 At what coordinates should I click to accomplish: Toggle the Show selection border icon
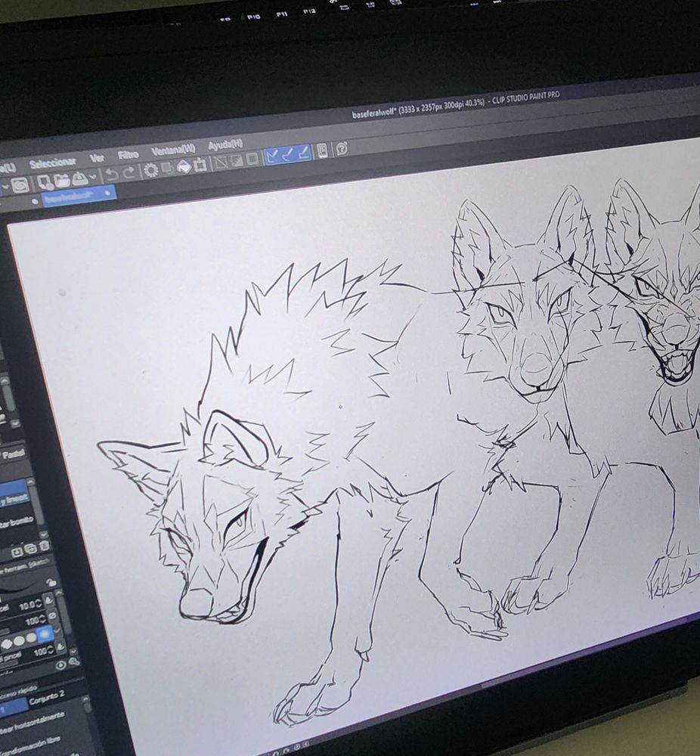(x=252, y=159)
